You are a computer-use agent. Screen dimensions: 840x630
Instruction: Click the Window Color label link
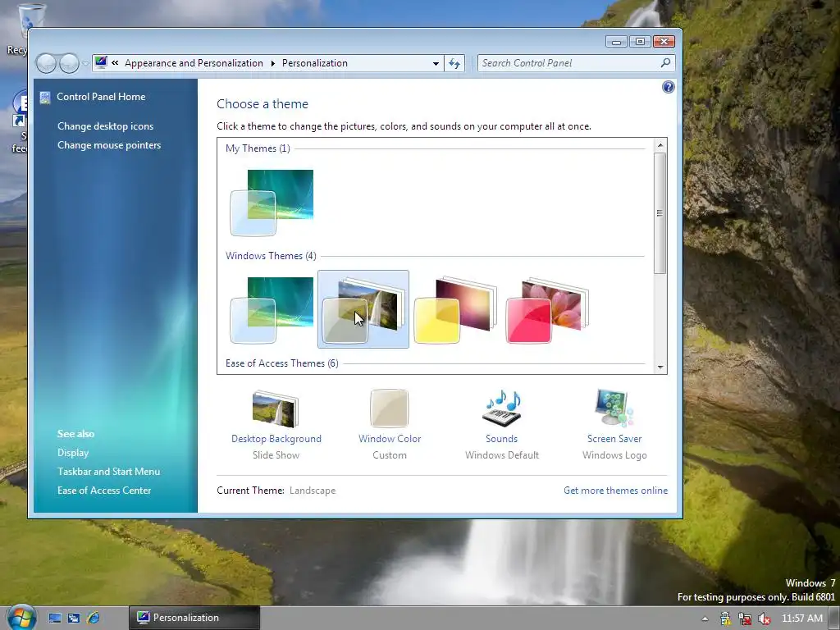tap(390, 439)
